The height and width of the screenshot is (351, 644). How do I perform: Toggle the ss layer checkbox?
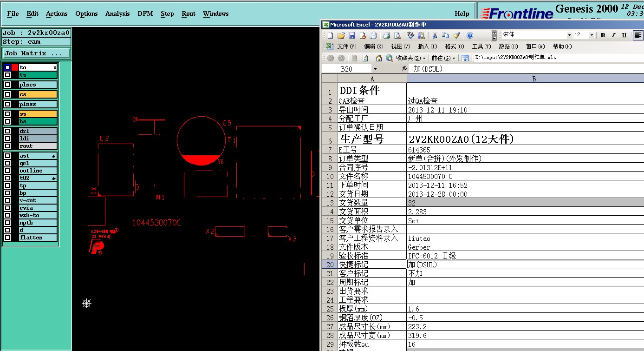click(x=7, y=114)
